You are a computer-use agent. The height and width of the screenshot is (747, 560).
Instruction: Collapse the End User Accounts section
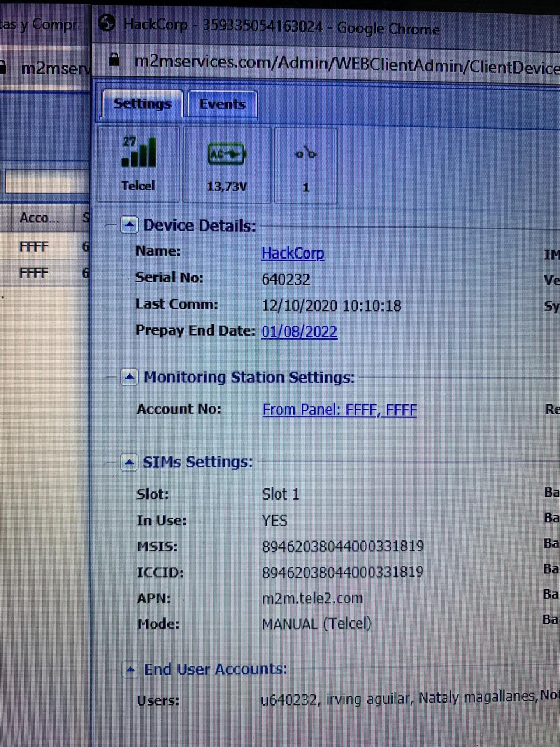pyautogui.click(x=131, y=669)
